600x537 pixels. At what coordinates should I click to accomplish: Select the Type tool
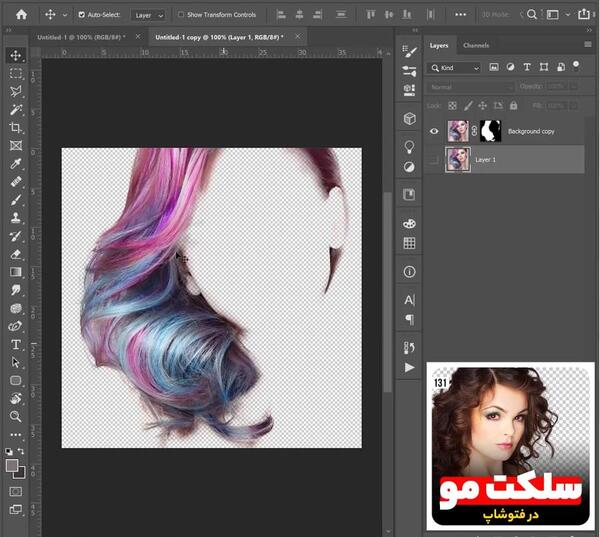(16, 344)
